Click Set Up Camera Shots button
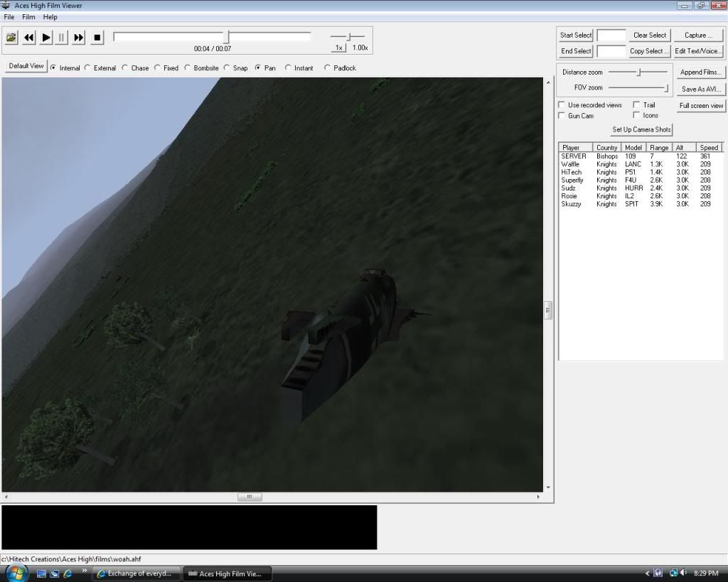Screen dimensions: 728x582 tap(641, 129)
